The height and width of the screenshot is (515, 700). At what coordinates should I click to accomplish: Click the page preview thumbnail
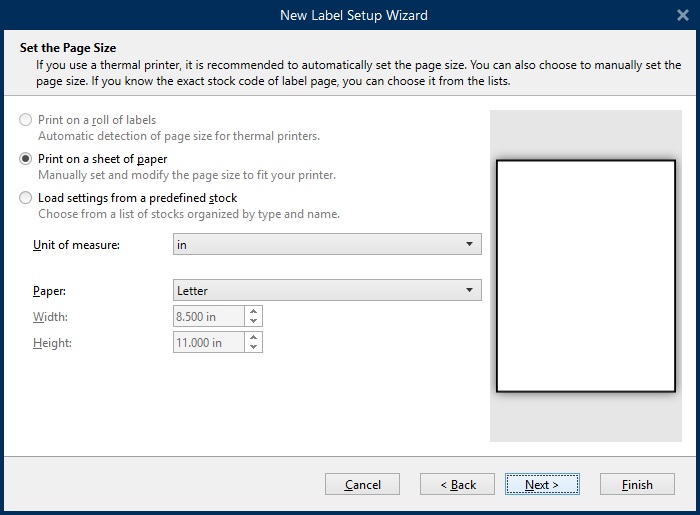click(586, 276)
